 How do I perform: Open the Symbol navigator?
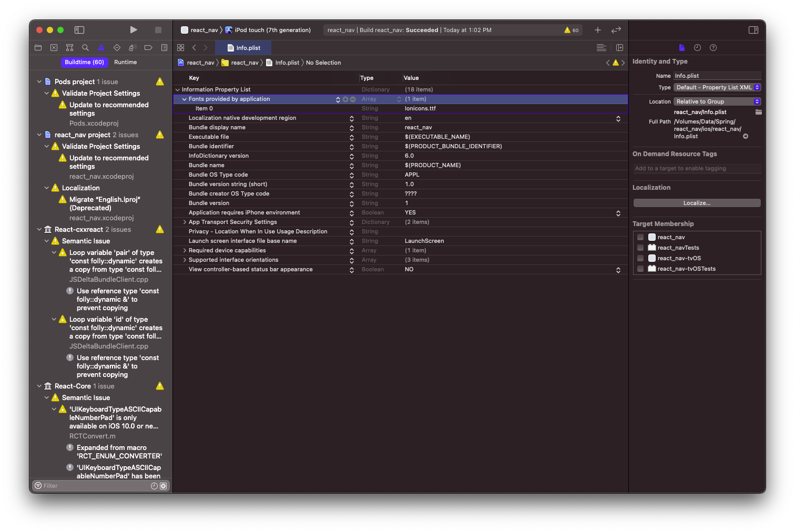(69, 48)
